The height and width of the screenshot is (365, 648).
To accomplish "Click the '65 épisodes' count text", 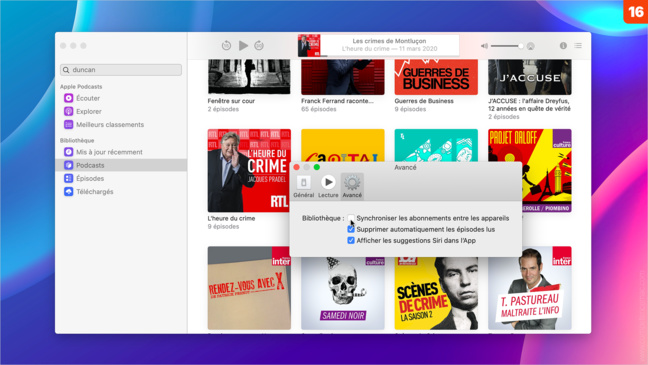I will [319, 109].
